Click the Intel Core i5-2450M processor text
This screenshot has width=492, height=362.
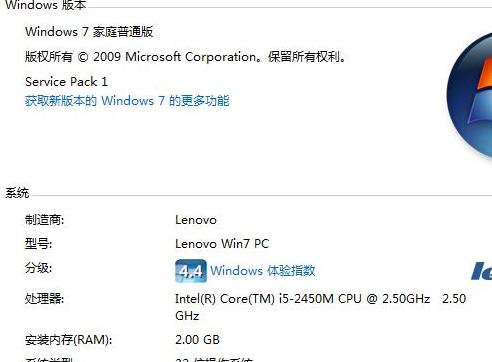pos(320,307)
